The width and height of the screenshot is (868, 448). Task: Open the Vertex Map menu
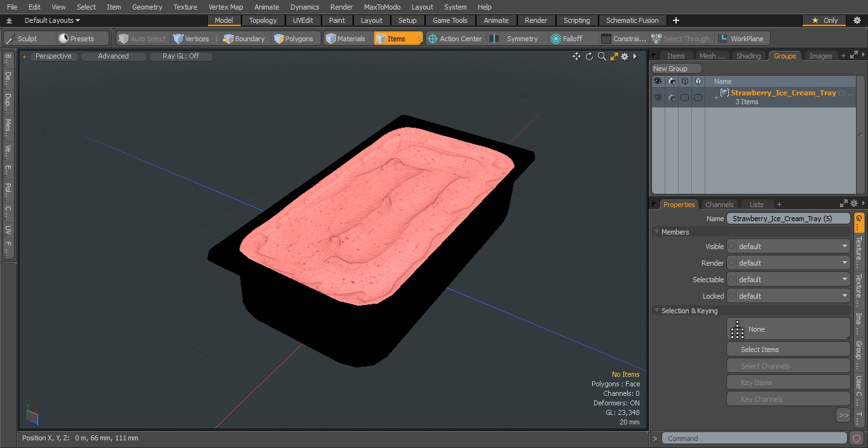[x=226, y=7]
